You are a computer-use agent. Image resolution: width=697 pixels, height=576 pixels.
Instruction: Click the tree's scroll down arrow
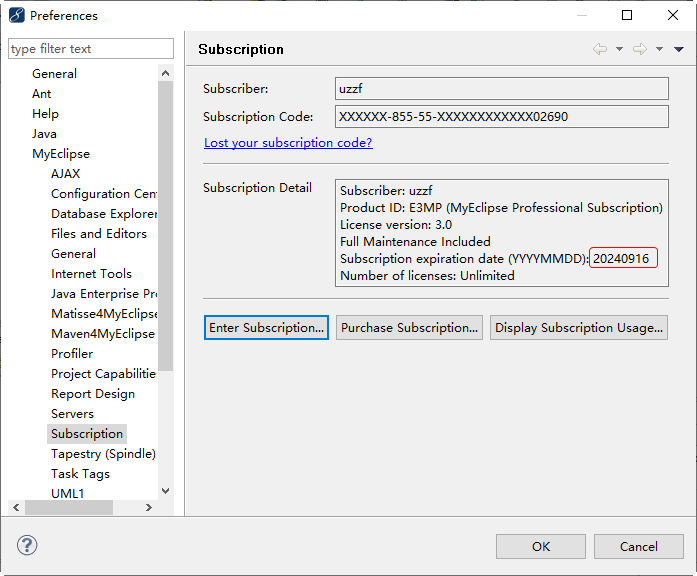click(166, 491)
